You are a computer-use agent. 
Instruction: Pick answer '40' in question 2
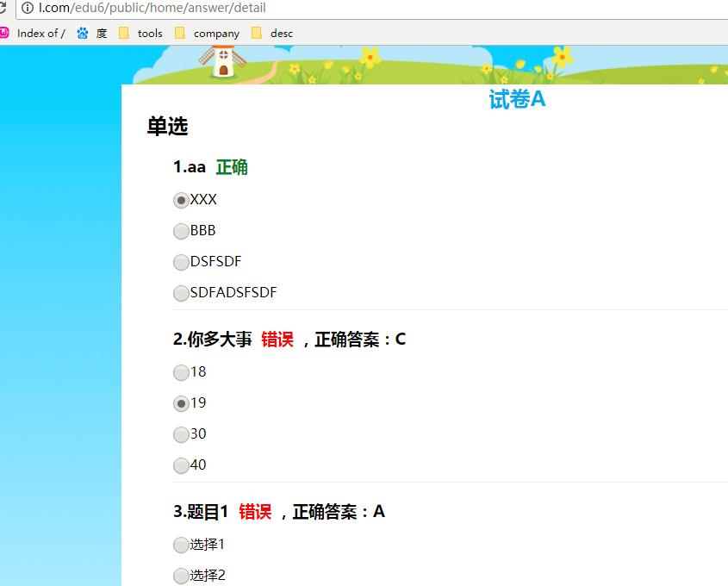[181, 465]
